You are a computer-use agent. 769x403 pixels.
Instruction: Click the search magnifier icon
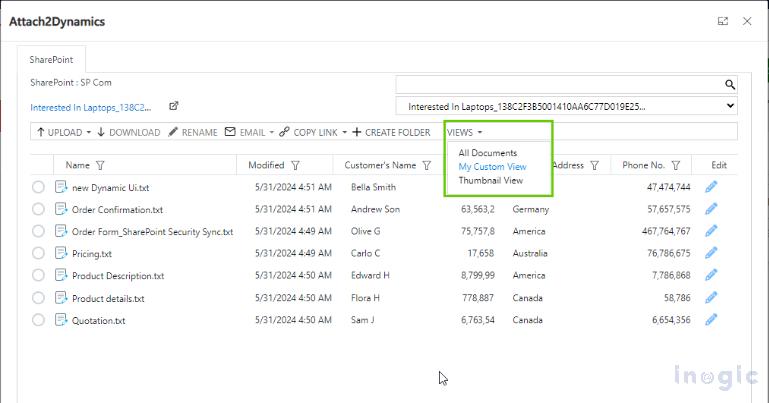pyautogui.click(x=729, y=85)
